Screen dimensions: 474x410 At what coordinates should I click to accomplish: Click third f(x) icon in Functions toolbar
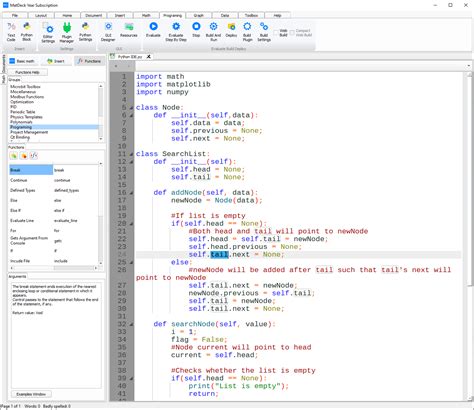pyautogui.click(x=34, y=156)
